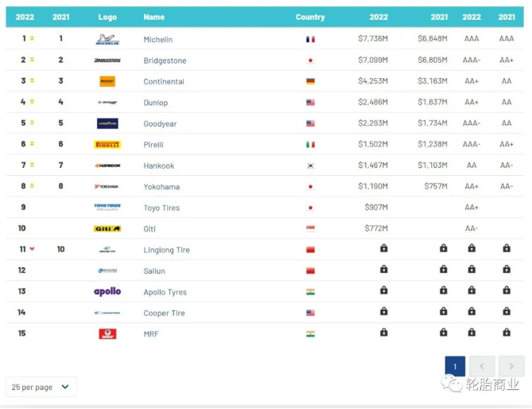The height and width of the screenshot is (409, 532).
Task: Click the Italian flag in Pirelli row
Action: pyautogui.click(x=310, y=145)
